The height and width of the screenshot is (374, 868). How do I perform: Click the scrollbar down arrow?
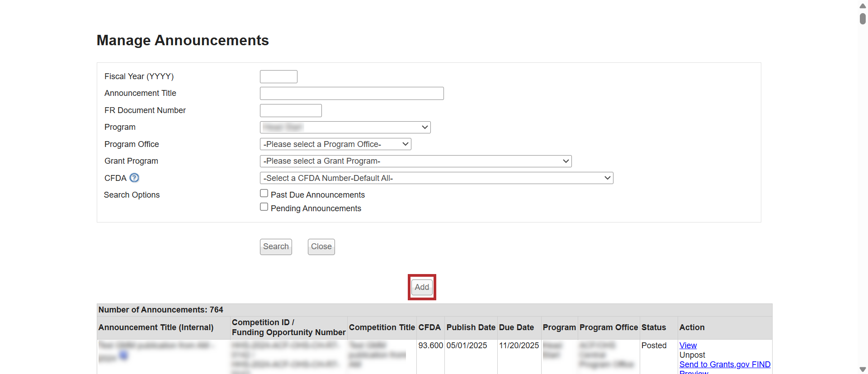coord(863,369)
